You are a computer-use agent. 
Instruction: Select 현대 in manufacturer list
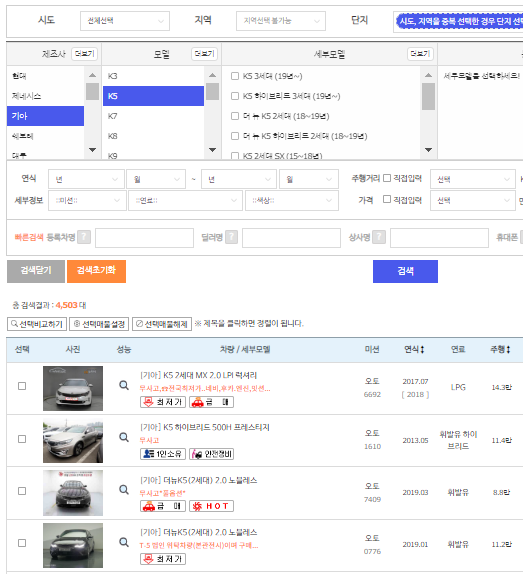click(x=45, y=76)
